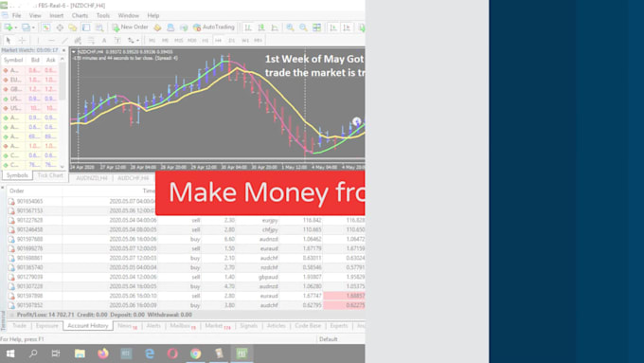
Task: Toggle the Market Watch panel icon
Action: click(46, 27)
